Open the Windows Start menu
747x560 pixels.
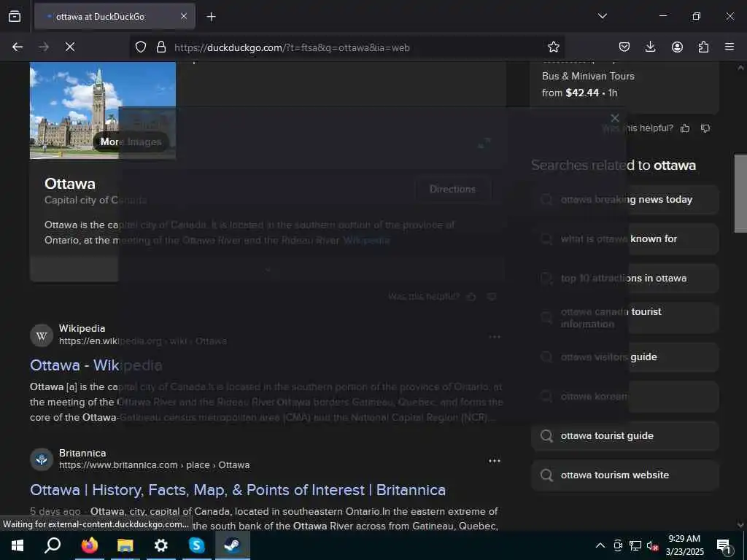(18, 545)
